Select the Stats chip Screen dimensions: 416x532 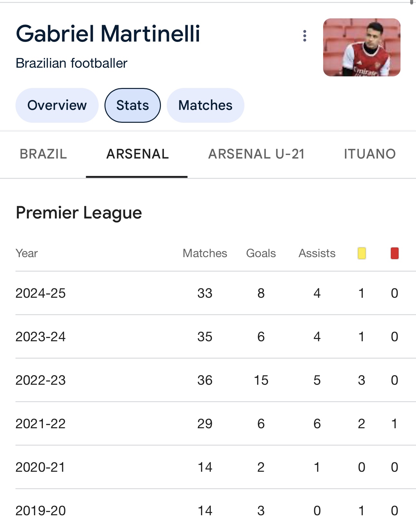pyautogui.click(x=133, y=105)
